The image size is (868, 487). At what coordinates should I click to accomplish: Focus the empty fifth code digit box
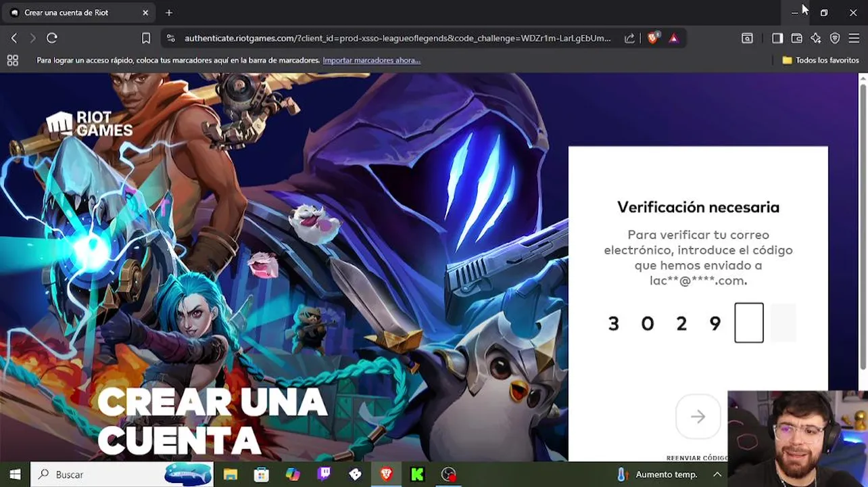coord(749,323)
